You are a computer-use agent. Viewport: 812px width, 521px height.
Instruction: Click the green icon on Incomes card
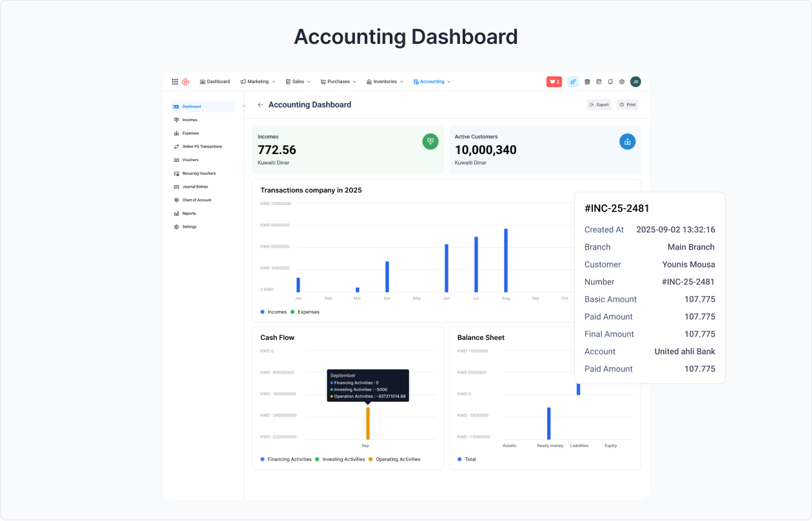click(x=430, y=142)
